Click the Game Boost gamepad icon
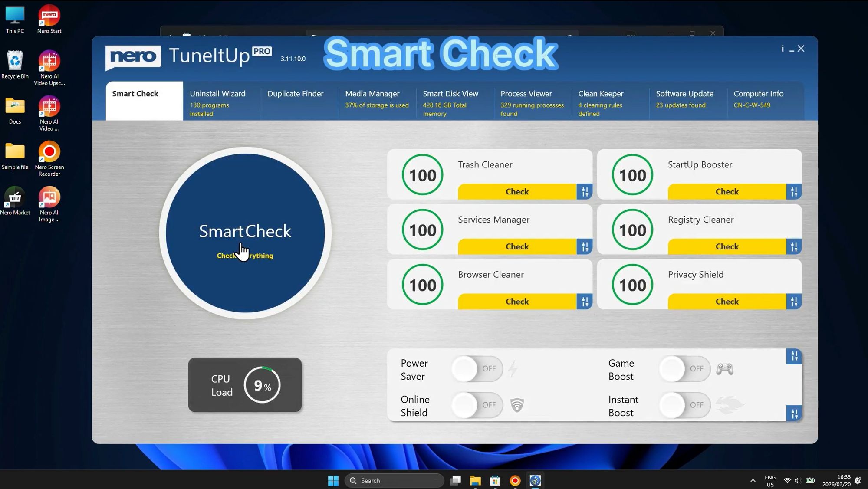The height and width of the screenshot is (489, 868). (725, 368)
